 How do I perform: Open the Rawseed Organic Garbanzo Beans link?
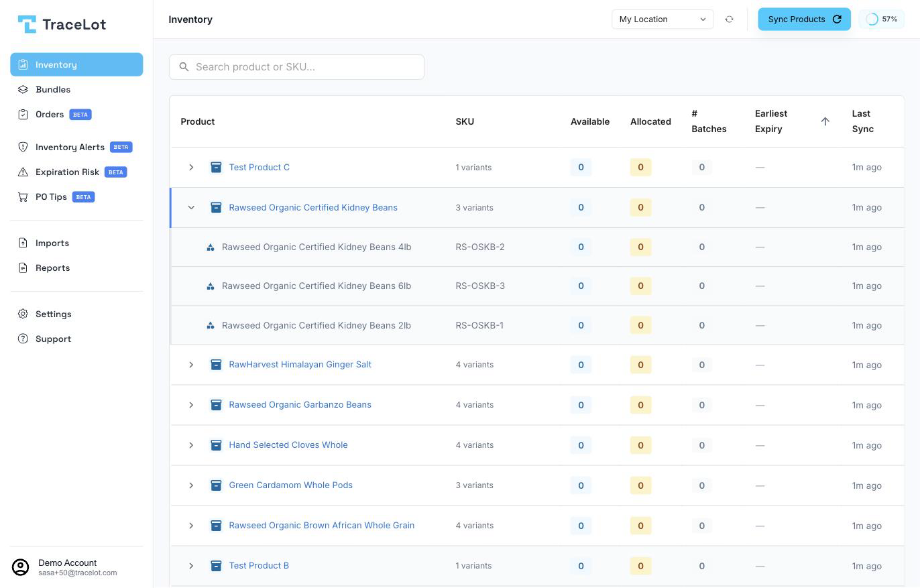point(300,404)
